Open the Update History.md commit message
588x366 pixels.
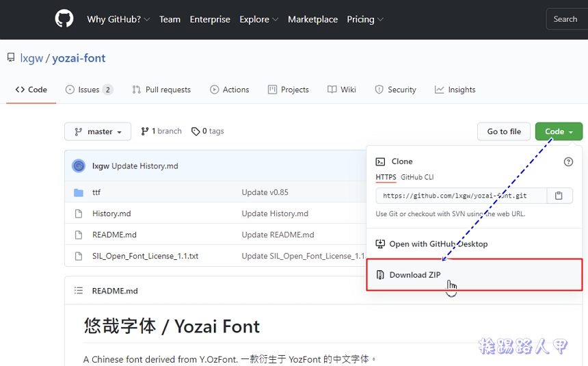145,166
